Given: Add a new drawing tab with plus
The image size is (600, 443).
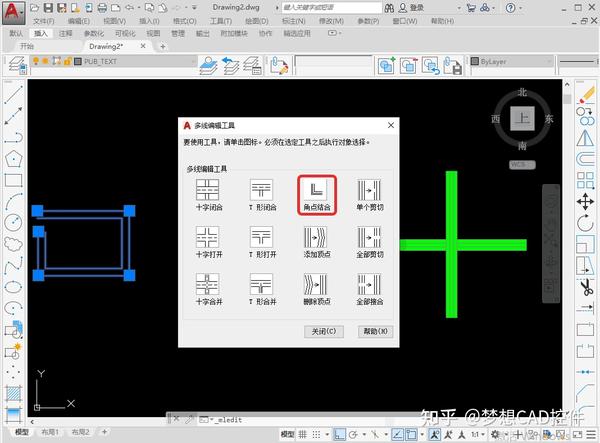Looking at the screenshot, I should [163, 46].
